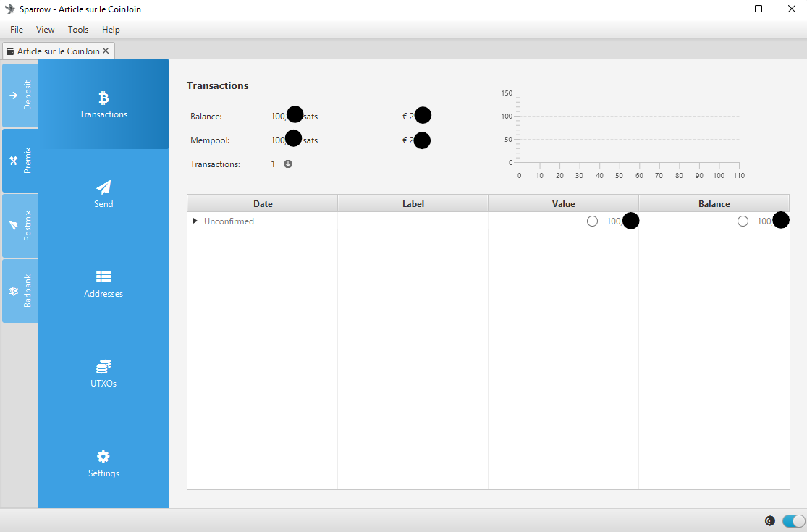Click the download arrow beside transaction count

[x=288, y=164]
